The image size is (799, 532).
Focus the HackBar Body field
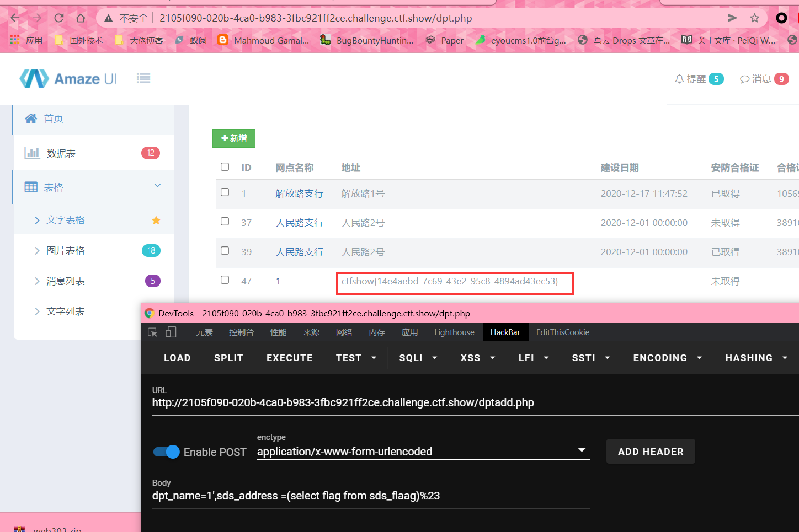[x=371, y=496]
